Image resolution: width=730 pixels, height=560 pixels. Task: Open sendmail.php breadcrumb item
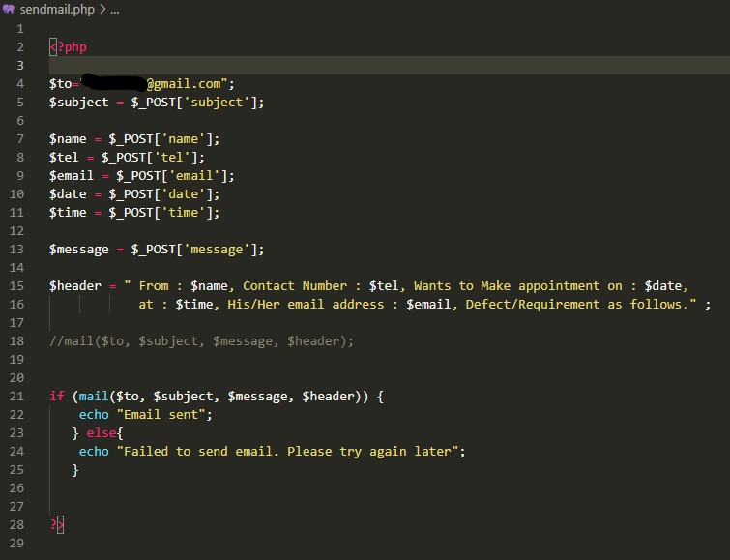(57, 10)
